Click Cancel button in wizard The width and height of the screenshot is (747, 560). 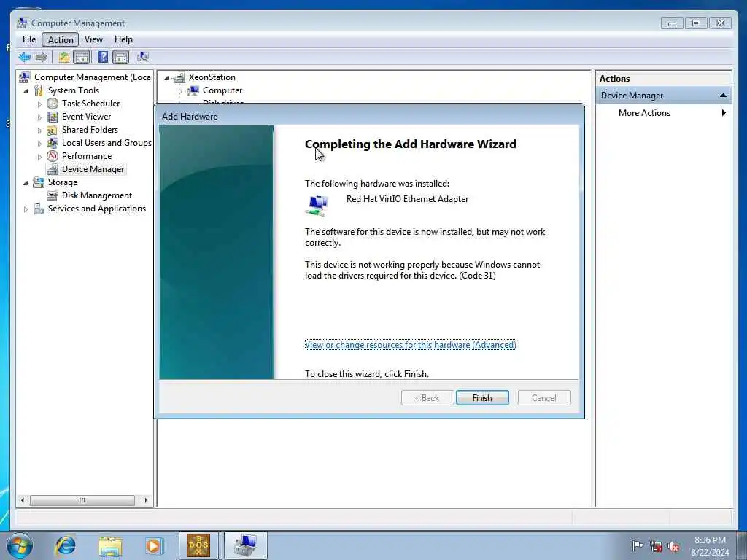pyautogui.click(x=544, y=398)
